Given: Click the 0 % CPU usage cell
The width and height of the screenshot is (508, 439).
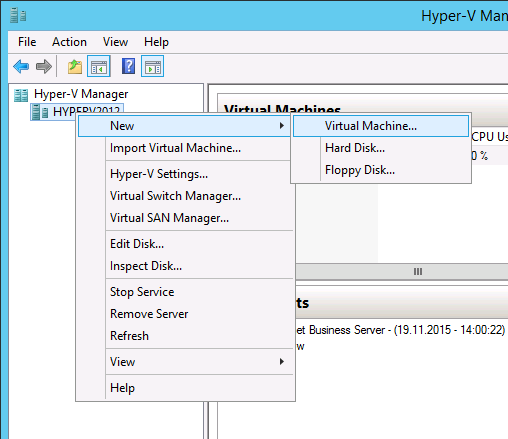Looking at the screenshot, I should pyautogui.click(x=480, y=156).
